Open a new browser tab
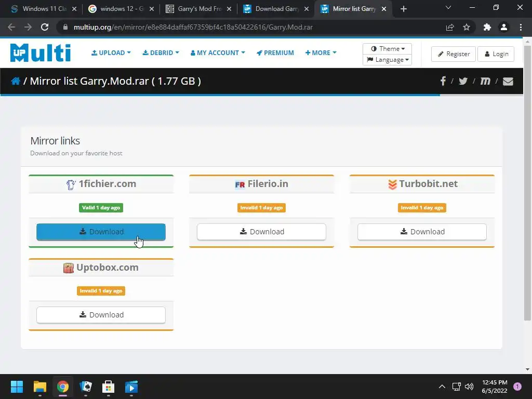 point(403,9)
